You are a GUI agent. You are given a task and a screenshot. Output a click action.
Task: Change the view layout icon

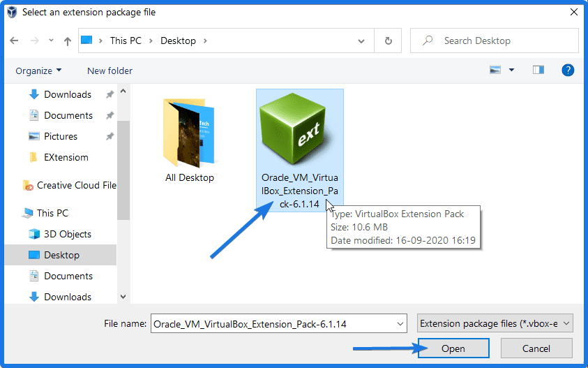point(495,70)
